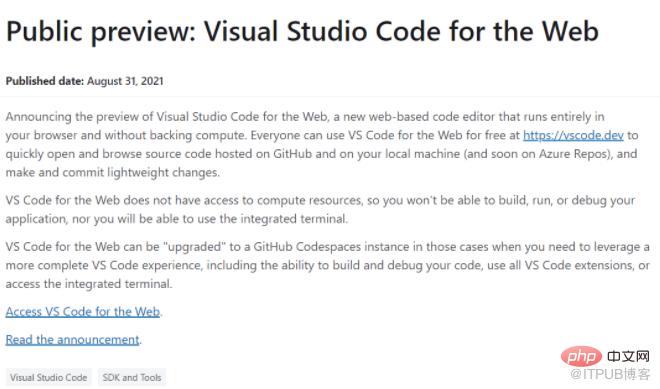
Task: Click the bold Published date label
Action: (45, 81)
